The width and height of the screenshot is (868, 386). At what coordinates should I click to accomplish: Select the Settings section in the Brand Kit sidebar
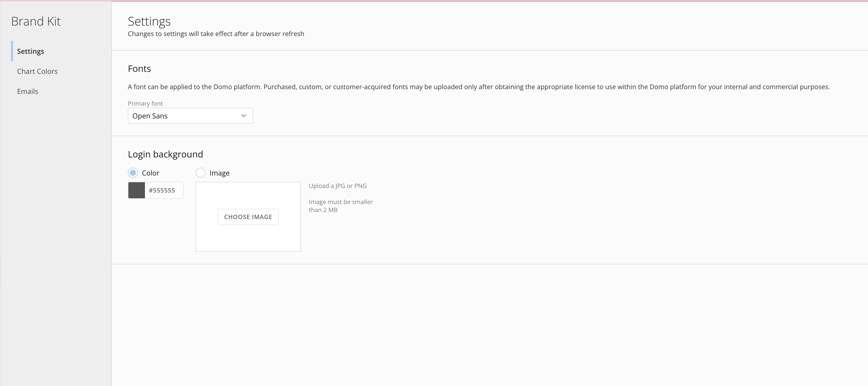30,51
